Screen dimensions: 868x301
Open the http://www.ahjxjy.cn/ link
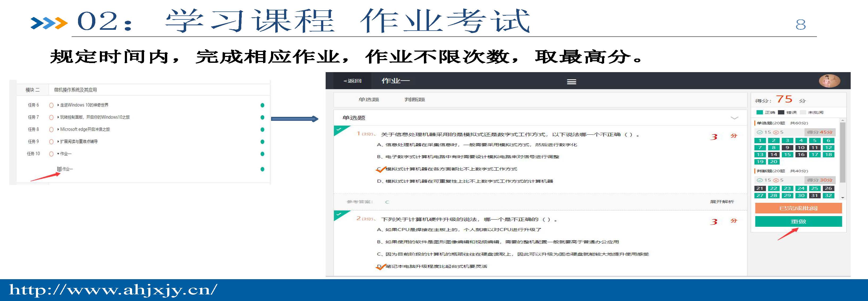pos(113,290)
